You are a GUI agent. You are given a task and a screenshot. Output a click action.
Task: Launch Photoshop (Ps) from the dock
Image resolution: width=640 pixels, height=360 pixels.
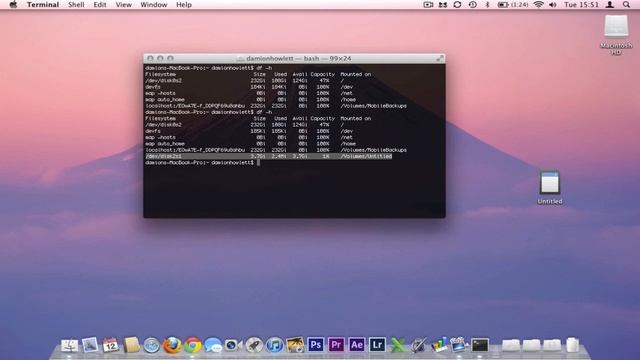coord(316,345)
